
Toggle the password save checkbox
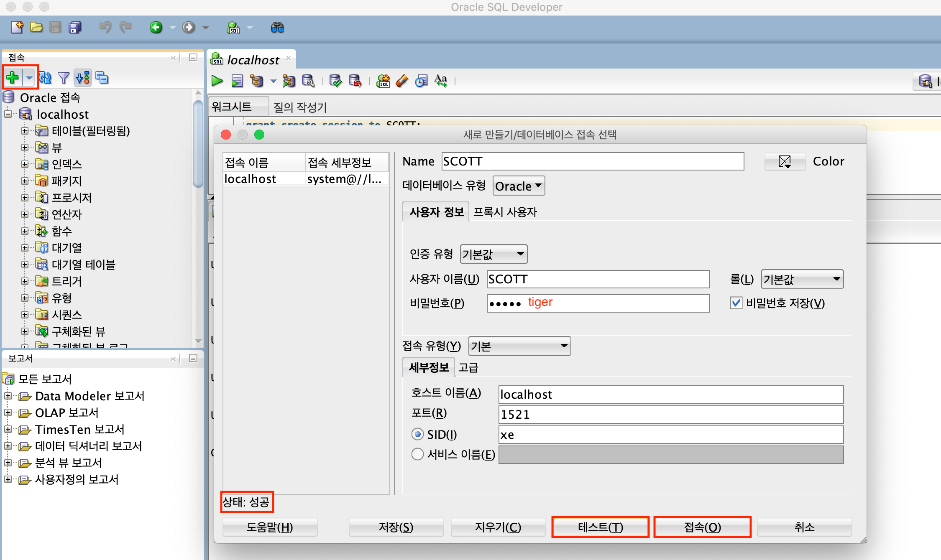pos(736,303)
